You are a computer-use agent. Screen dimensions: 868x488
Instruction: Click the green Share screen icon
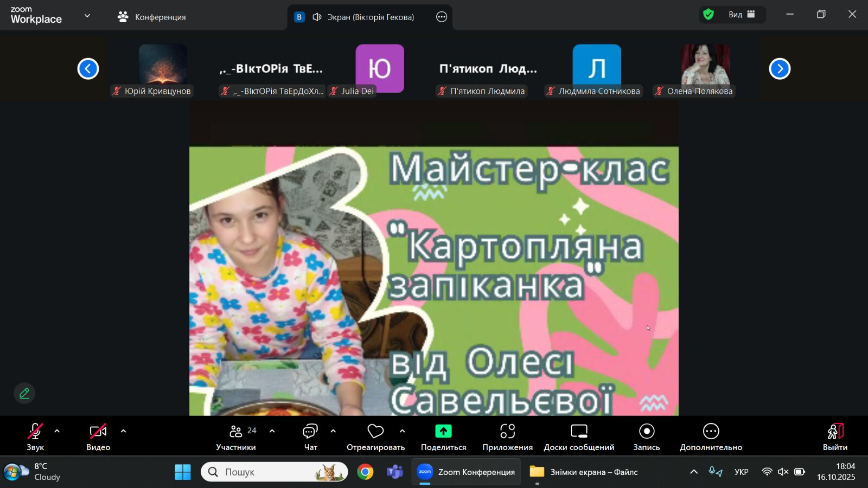click(443, 432)
